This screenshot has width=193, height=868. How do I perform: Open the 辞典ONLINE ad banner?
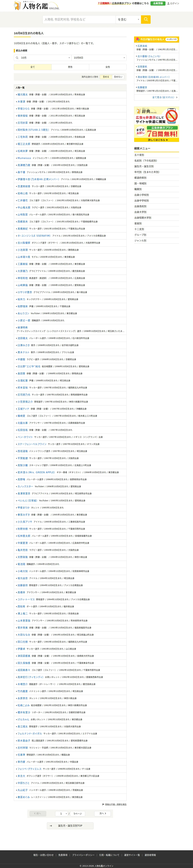157,124
